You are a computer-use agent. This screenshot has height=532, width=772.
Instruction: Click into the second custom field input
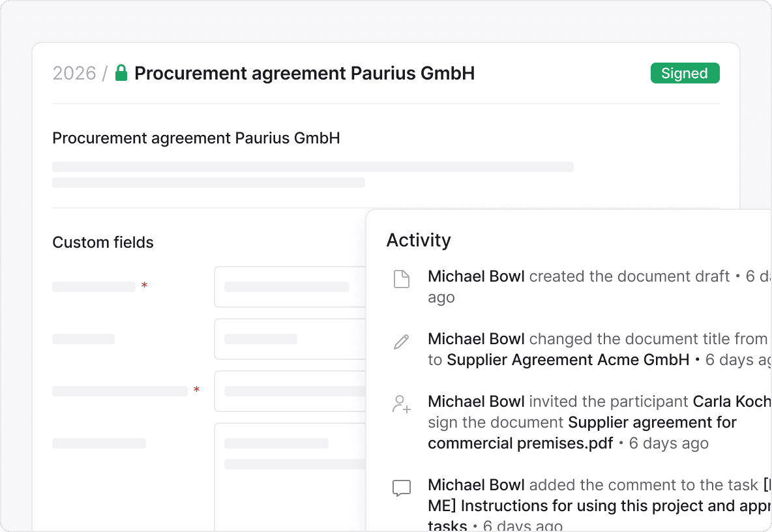click(289, 339)
